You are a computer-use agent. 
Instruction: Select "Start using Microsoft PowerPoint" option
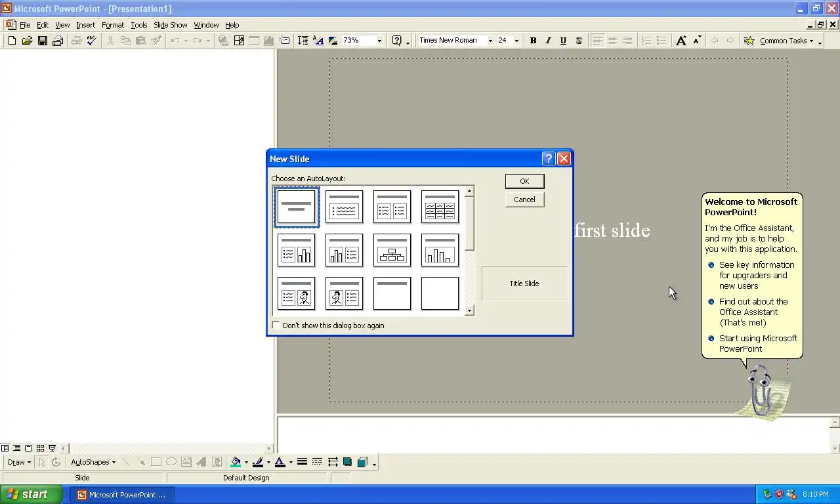[x=758, y=343]
